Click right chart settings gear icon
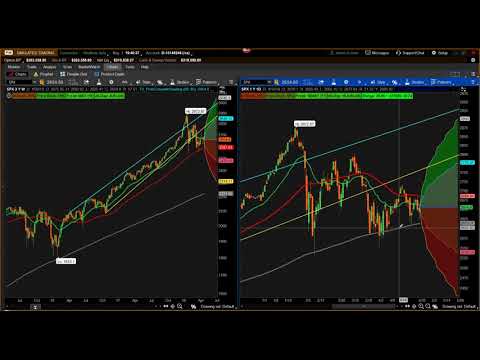 point(346,82)
